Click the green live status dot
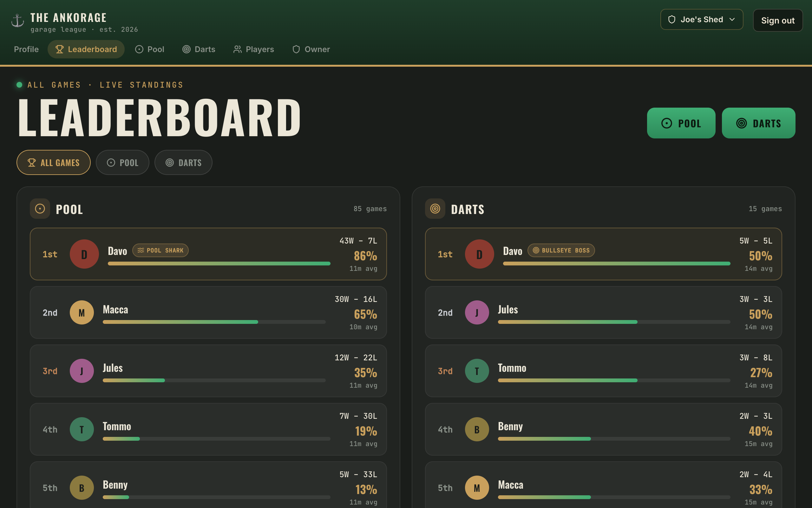 (x=19, y=85)
